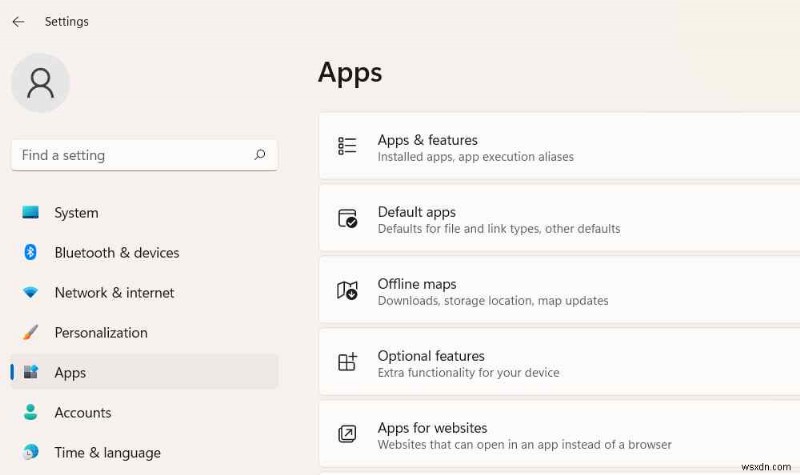The height and width of the screenshot is (475, 800).
Task: Select the Apps sidebar item
Action: coord(70,373)
